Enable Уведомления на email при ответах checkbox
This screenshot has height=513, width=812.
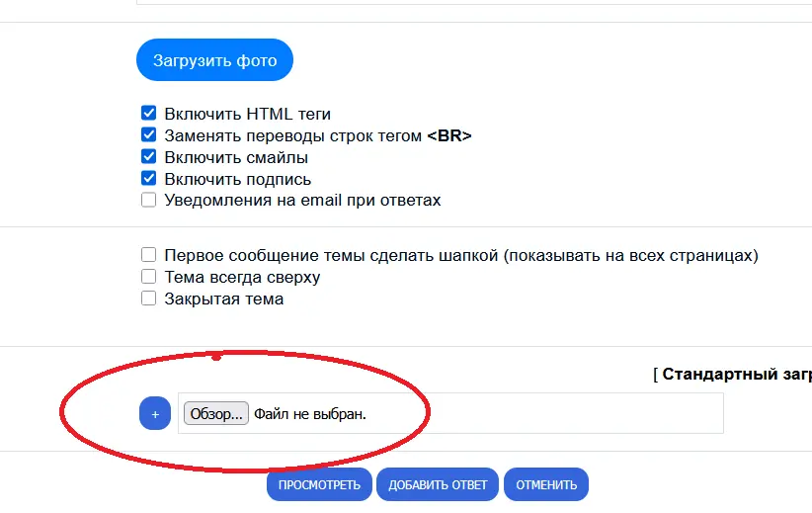[149, 200]
